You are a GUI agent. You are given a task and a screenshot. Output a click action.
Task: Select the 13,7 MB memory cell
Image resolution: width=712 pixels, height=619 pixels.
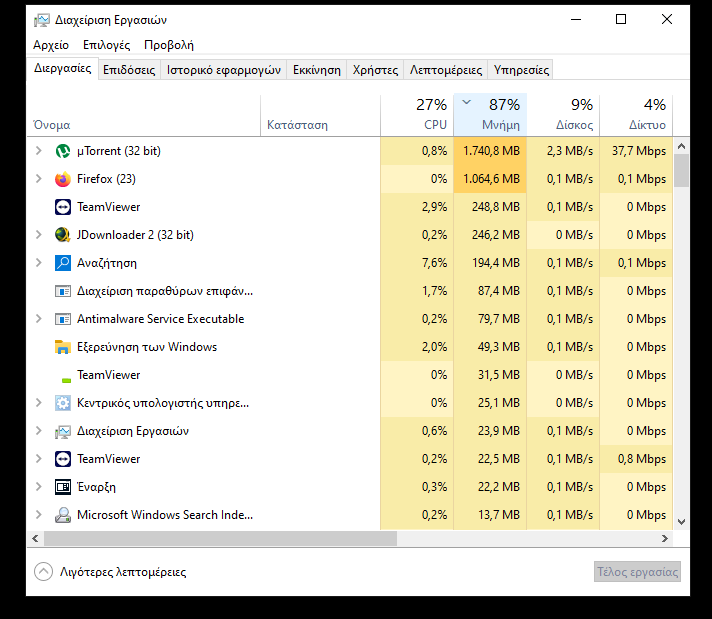pos(490,515)
